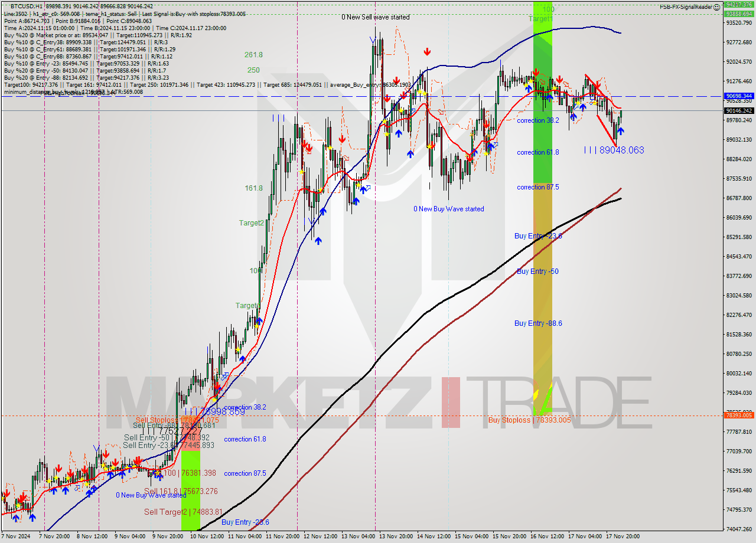Click the 86039.690 price axis value
This screenshot has height=543, width=756.
[x=739, y=217]
